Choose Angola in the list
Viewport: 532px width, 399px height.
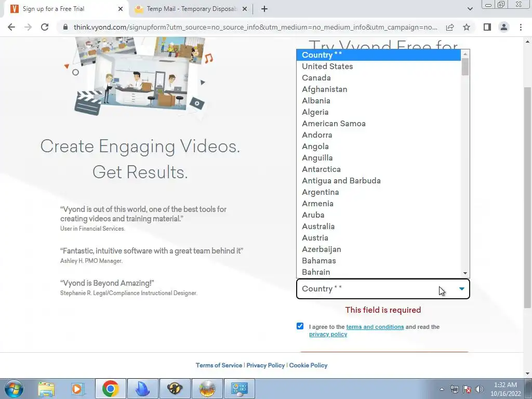379,146
